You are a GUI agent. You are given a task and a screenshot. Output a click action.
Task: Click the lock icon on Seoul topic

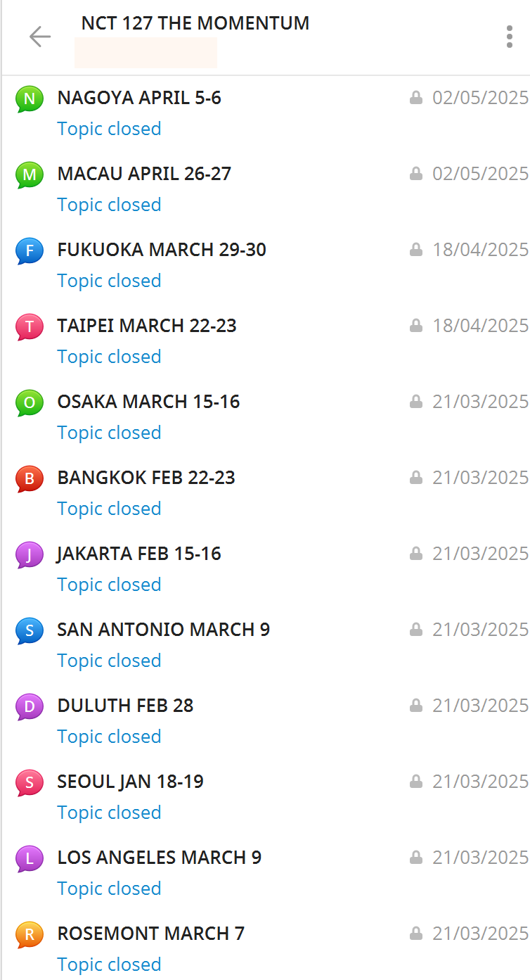[416, 782]
